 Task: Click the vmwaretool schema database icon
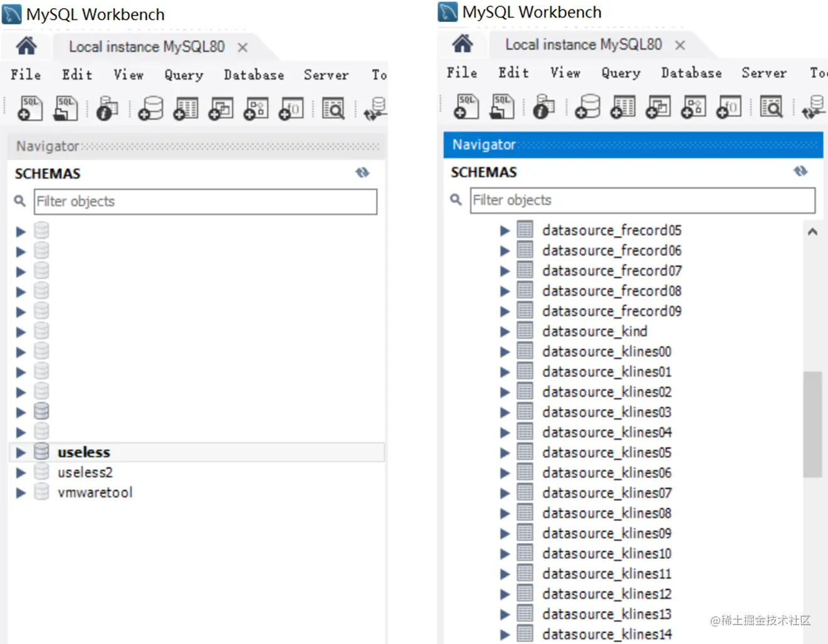[x=41, y=492]
